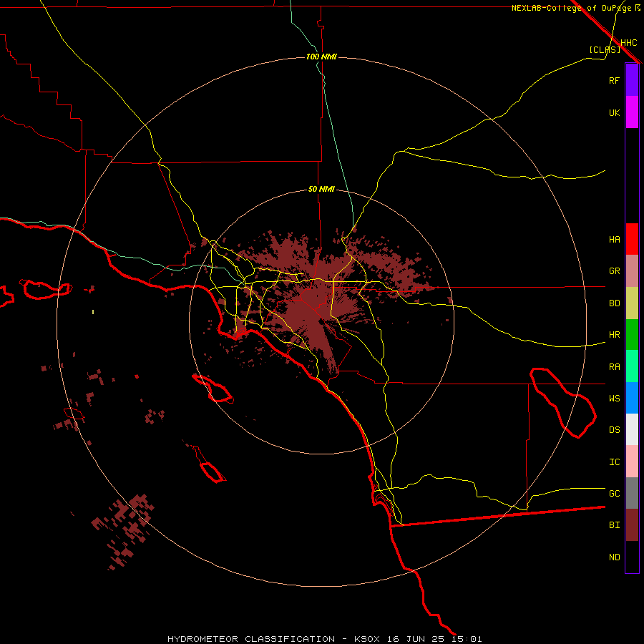The image size is (644, 644).
Task: Click the HR legend label
Action: pyautogui.click(x=614, y=334)
